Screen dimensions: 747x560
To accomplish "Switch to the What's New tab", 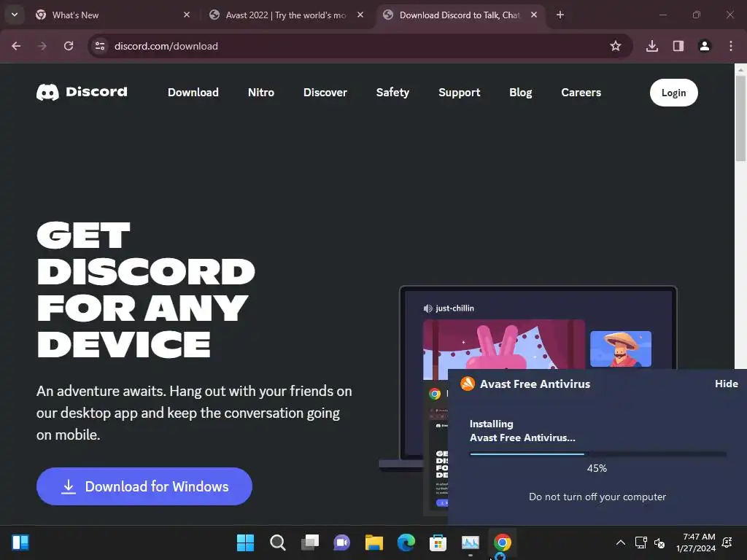I will coord(113,15).
